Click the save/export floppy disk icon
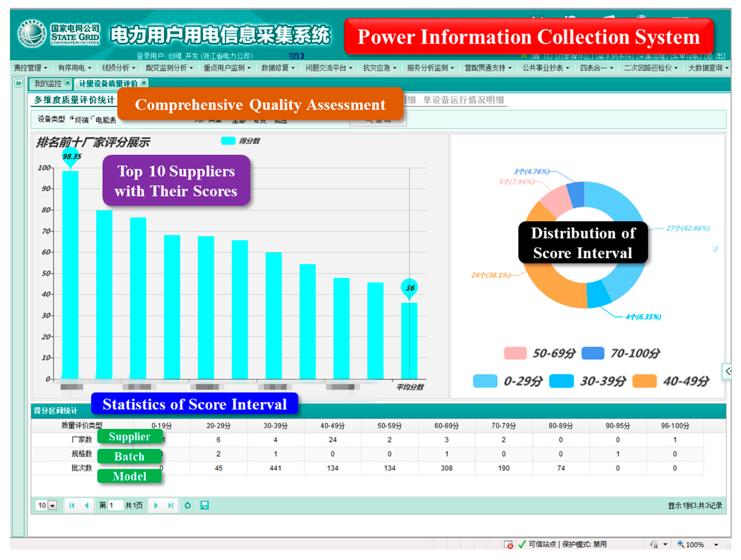 pyautogui.click(x=205, y=505)
